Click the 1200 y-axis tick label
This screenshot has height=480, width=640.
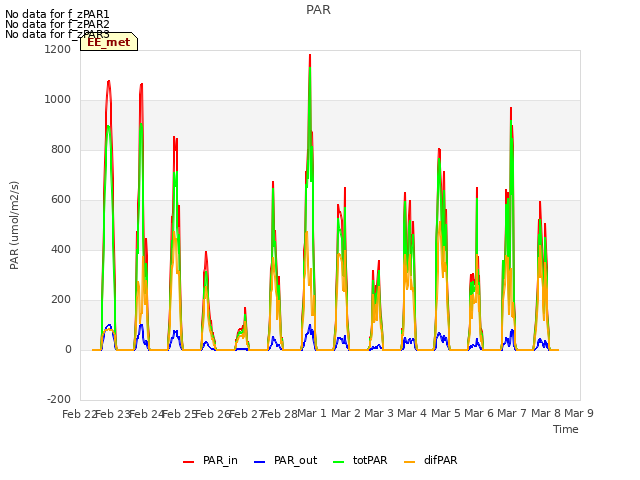pyautogui.click(x=58, y=49)
